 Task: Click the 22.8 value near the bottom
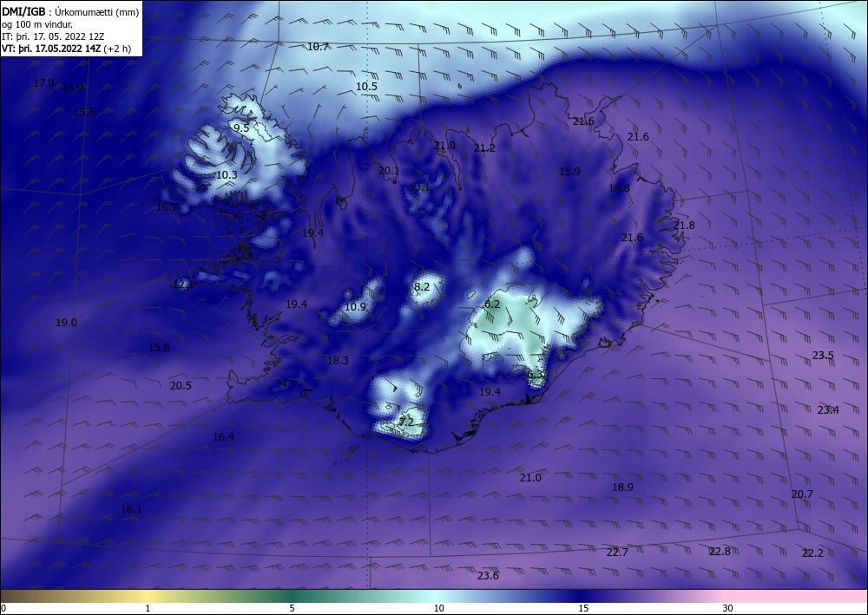(720, 552)
